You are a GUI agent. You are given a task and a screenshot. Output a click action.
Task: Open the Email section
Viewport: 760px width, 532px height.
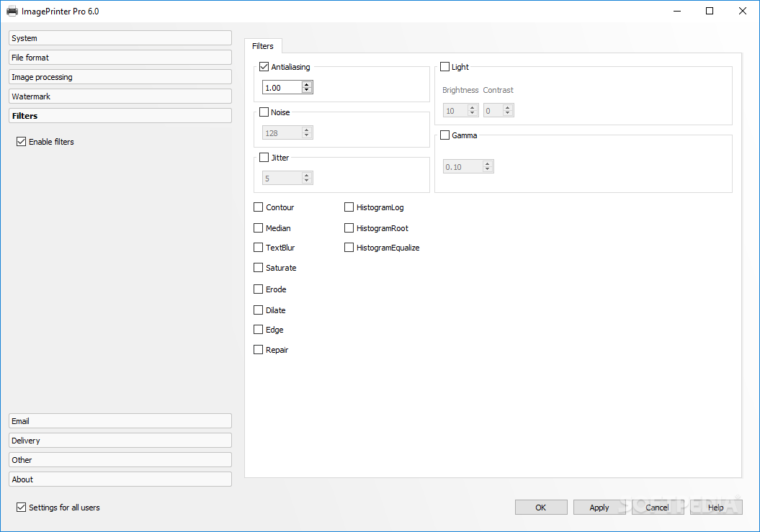click(120, 420)
